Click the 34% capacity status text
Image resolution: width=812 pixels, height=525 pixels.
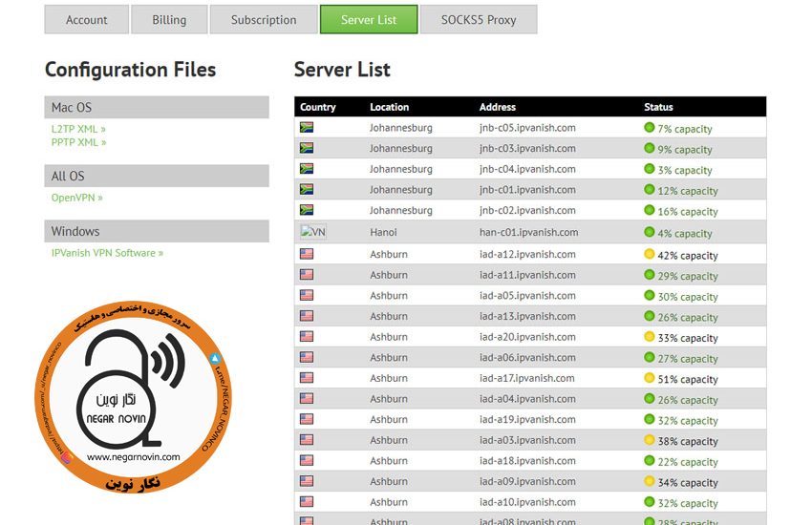tap(688, 483)
